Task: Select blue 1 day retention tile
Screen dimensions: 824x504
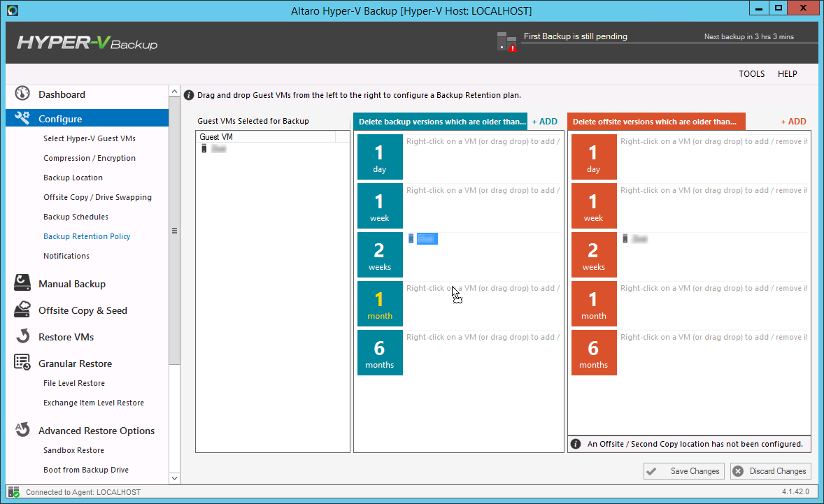Action: pyautogui.click(x=380, y=157)
